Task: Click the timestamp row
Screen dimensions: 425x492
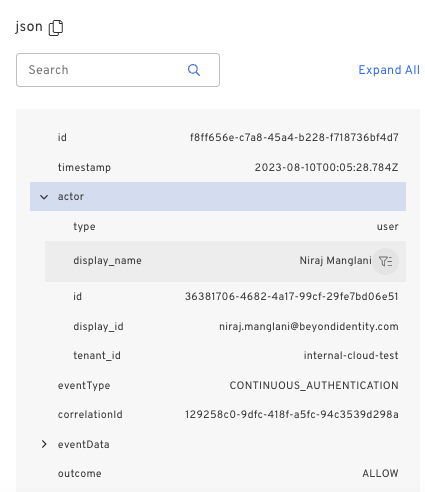Action: tap(218, 167)
